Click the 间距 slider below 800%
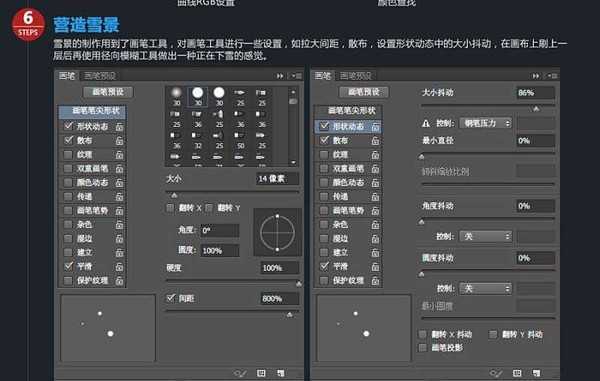This screenshot has height=381, width=600. (x=232, y=312)
